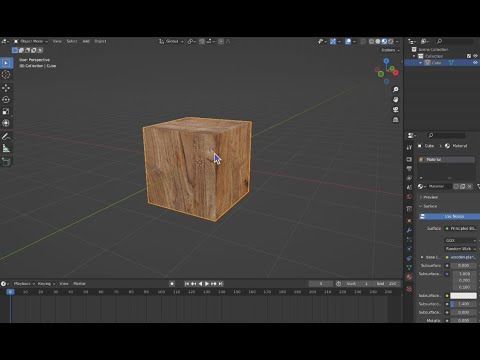The width and height of the screenshot is (480, 360).
Task: Open viewport shading options arrow
Action: click(397, 41)
